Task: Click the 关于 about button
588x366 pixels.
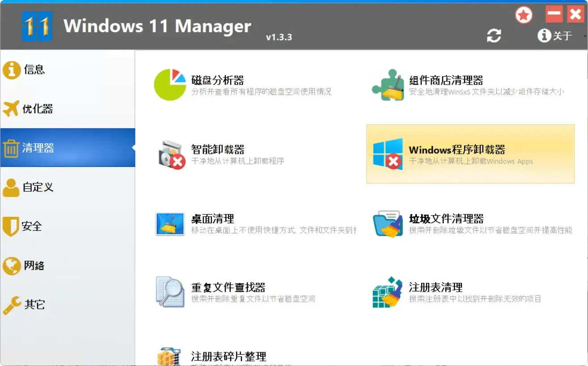Action: pyautogui.click(x=556, y=36)
